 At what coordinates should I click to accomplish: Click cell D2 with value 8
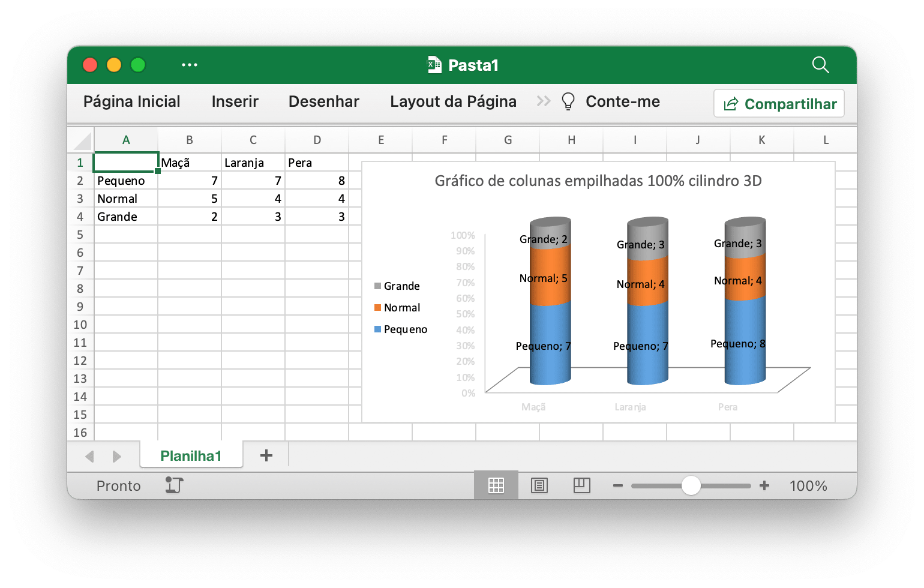(317, 181)
